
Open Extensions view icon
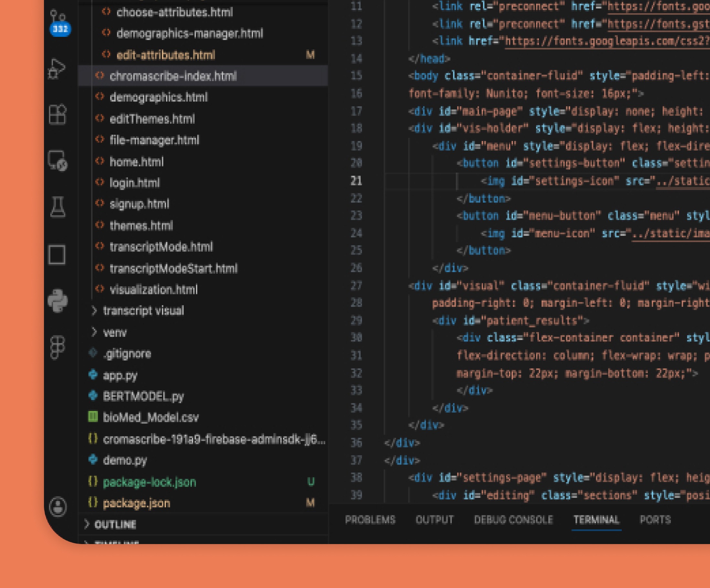57,115
